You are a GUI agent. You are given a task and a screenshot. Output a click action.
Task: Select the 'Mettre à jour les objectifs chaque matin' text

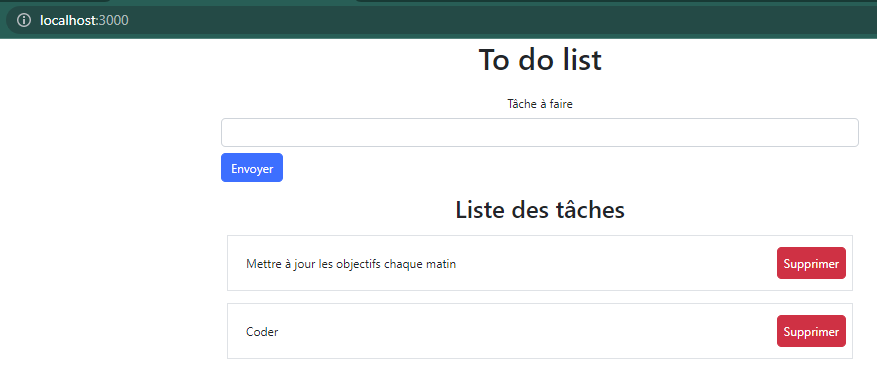[351, 264]
